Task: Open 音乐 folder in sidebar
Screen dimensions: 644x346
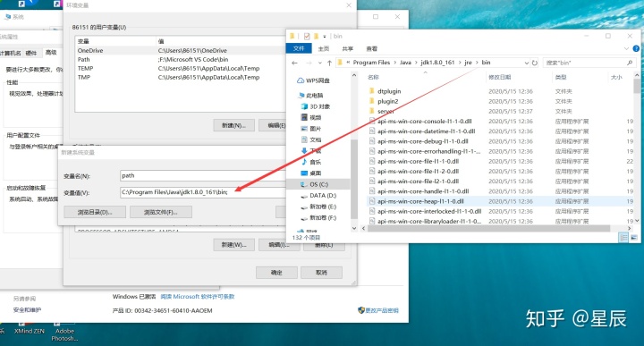Action: 311,162
